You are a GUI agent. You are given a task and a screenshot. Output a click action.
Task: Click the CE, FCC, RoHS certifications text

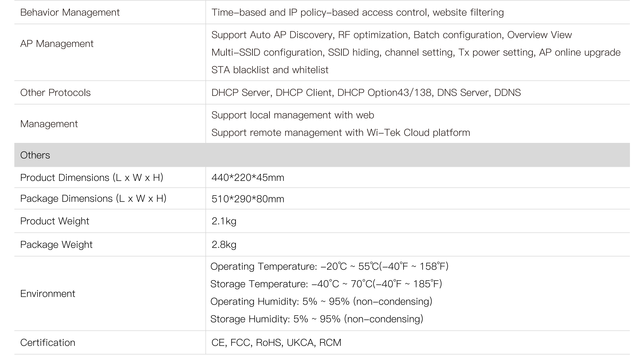coord(276,343)
